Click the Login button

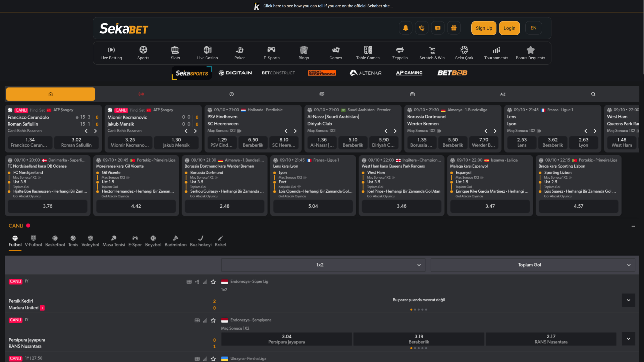click(509, 28)
